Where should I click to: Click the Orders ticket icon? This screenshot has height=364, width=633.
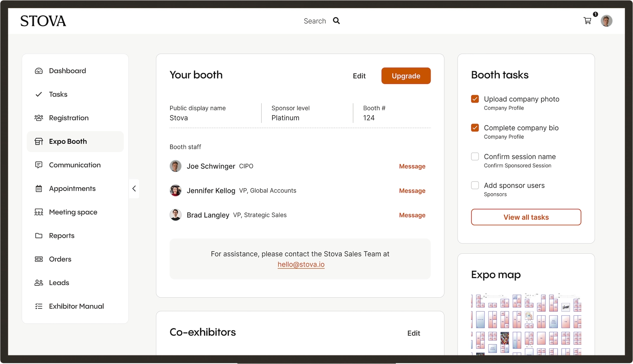[x=39, y=259]
